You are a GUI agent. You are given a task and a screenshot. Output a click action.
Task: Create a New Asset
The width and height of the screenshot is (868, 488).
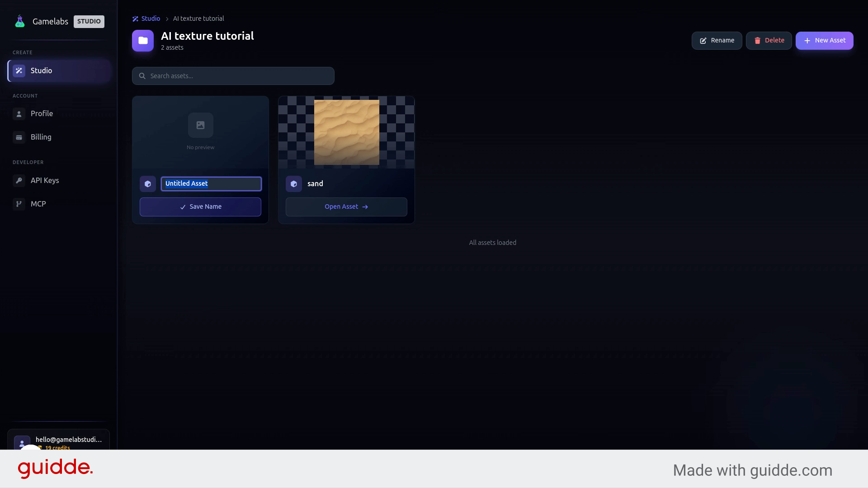[x=824, y=41]
